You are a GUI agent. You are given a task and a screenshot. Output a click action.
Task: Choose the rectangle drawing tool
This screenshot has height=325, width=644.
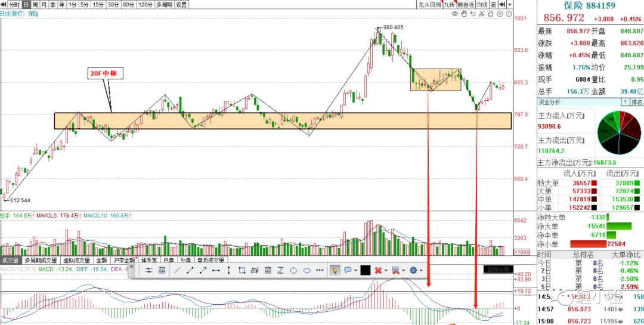point(241,270)
